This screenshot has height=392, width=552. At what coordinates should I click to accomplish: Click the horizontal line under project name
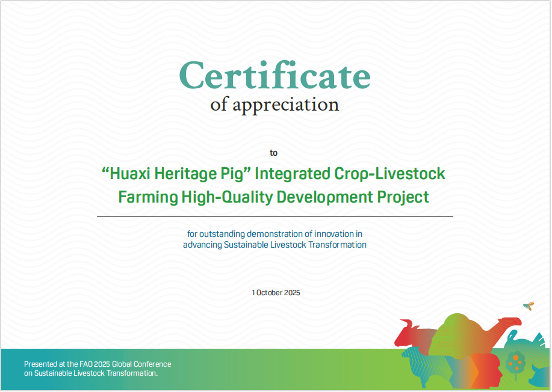coord(274,216)
